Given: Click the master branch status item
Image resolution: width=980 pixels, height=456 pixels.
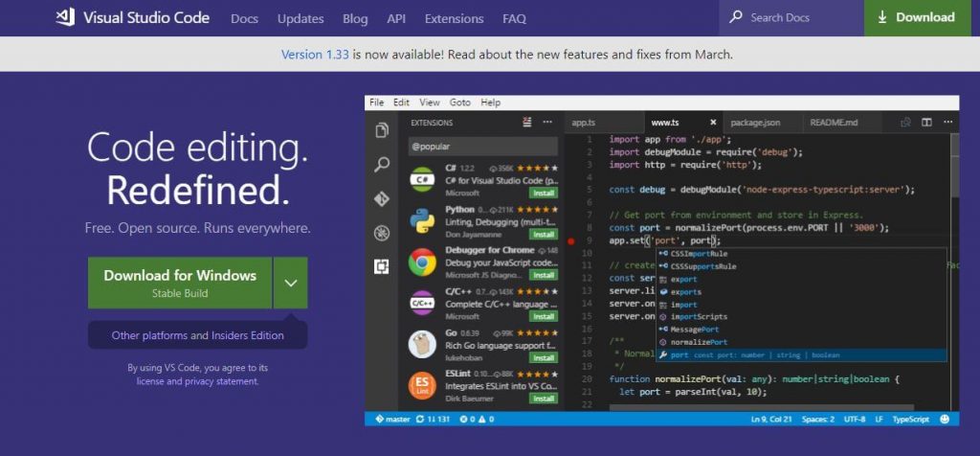Looking at the screenshot, I should 392,419.
